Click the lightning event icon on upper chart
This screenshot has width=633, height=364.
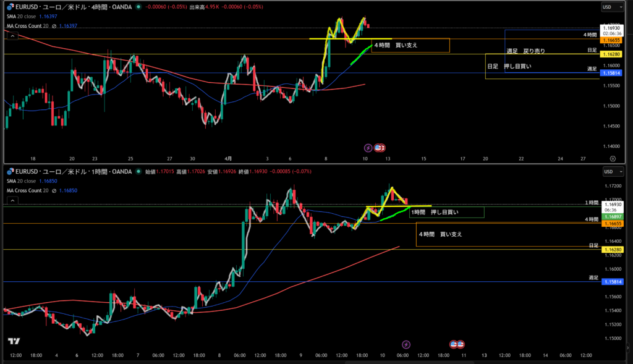tap(368, 148)
